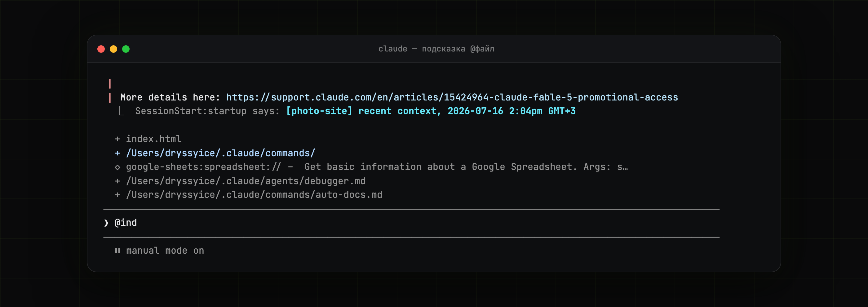Click the diamond icon beside google-sheets resource
The width and height of the screenshot is (868, 307).
tap(117, 167)
